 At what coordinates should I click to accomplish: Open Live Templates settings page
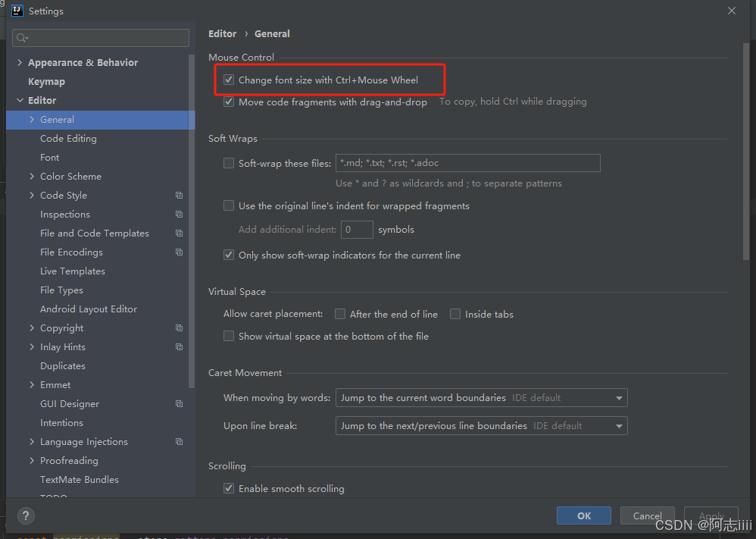coord(72,271)
